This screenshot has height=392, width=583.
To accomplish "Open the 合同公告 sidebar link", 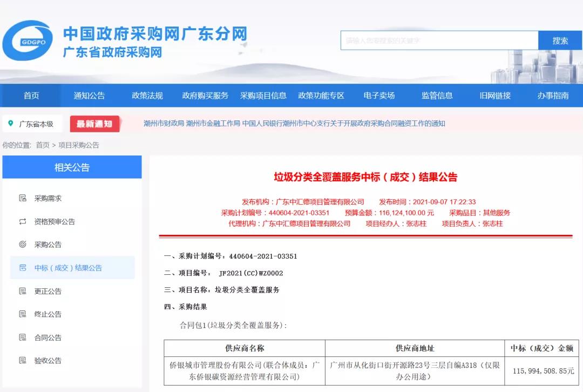I will pos(48,337).
